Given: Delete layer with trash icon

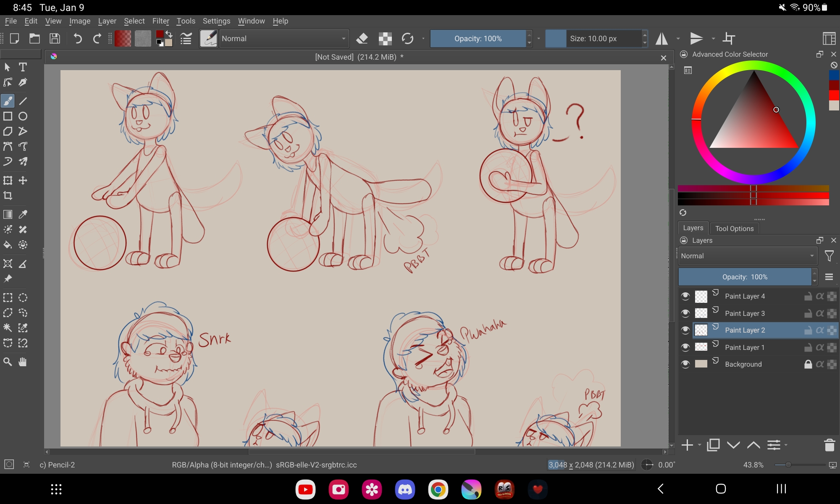Looking at the screenshot, I should pos(829,445).
